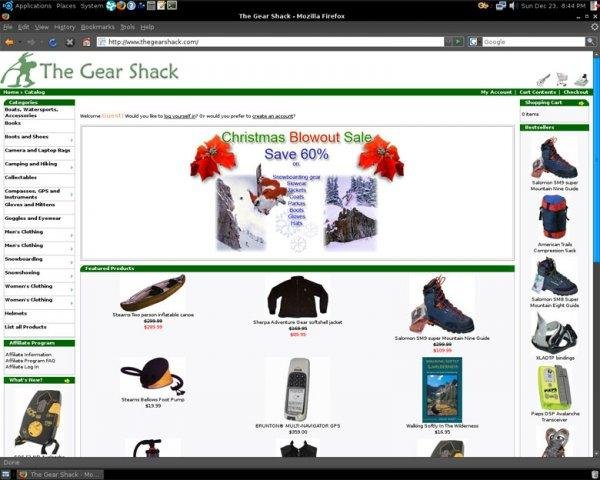Open the My Account link
This screenshot has width=600, height=480.
pyautogui.click(x=496, y=92)
